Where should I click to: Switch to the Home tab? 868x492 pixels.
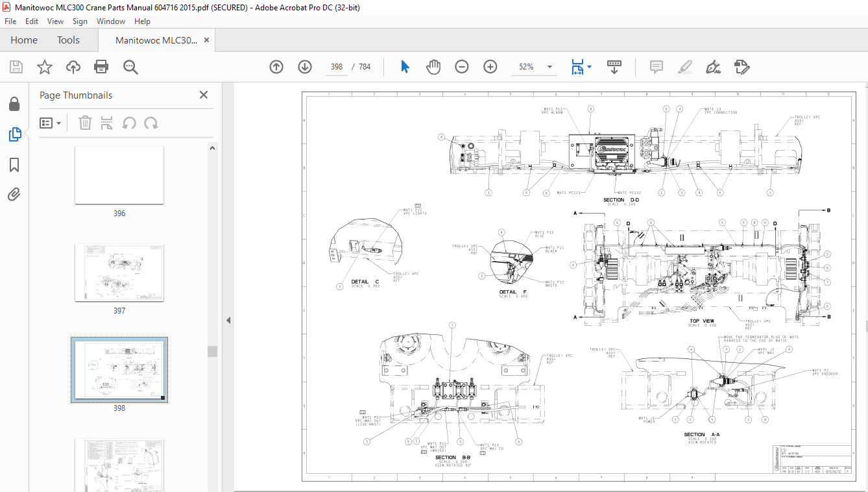(24, 40)
